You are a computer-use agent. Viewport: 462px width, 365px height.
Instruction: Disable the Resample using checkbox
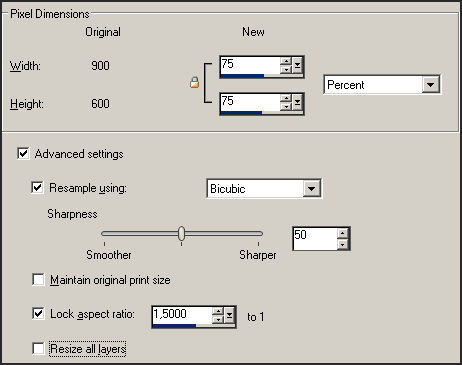(37, 187)
